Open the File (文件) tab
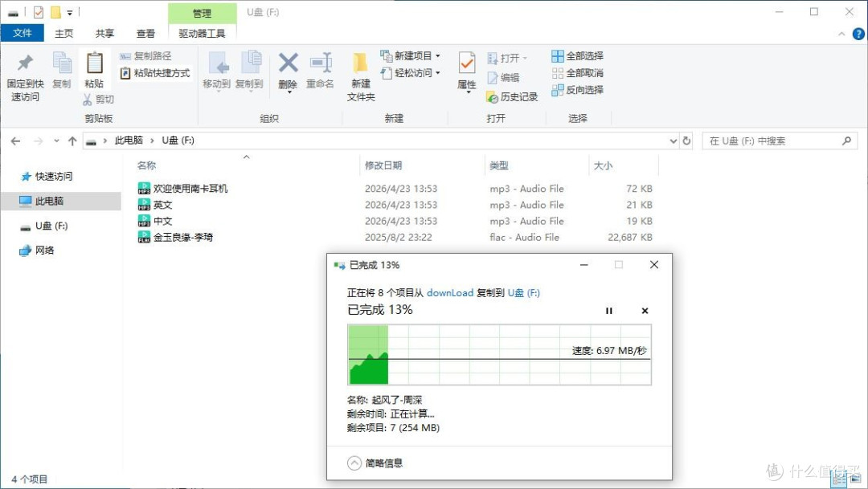This screenshot has height=489, width=868. pyautogui.click(x=23, y=33)
